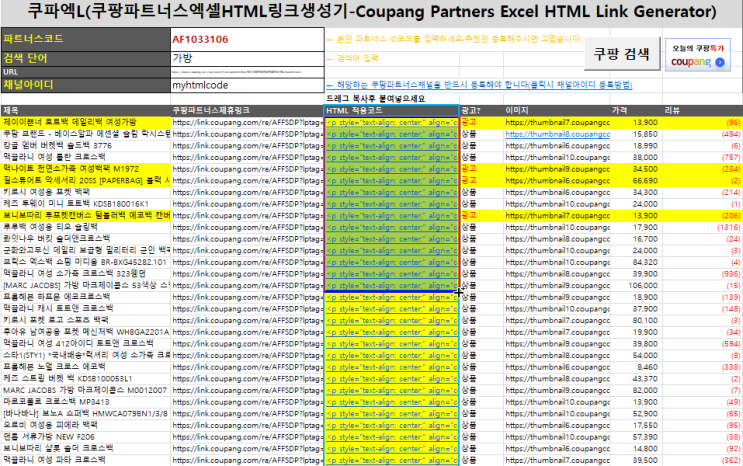
Task: Select the 광고? column header
Action: pos(481,110)
